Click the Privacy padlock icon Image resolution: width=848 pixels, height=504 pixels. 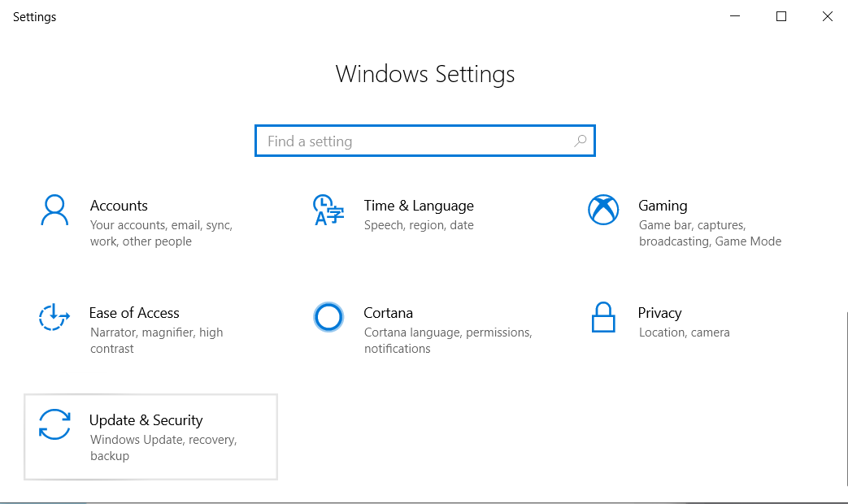pyautogui.click(x=602, y=317)
